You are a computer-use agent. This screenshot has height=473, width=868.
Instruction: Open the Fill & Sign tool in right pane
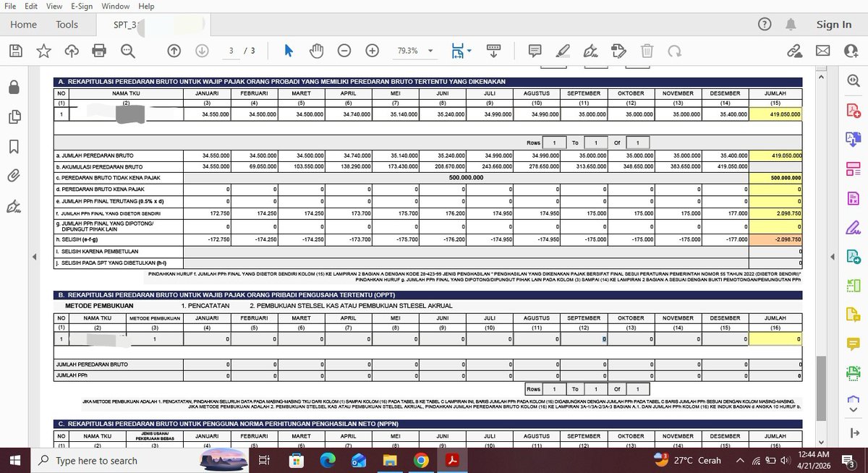coord(853,228)
